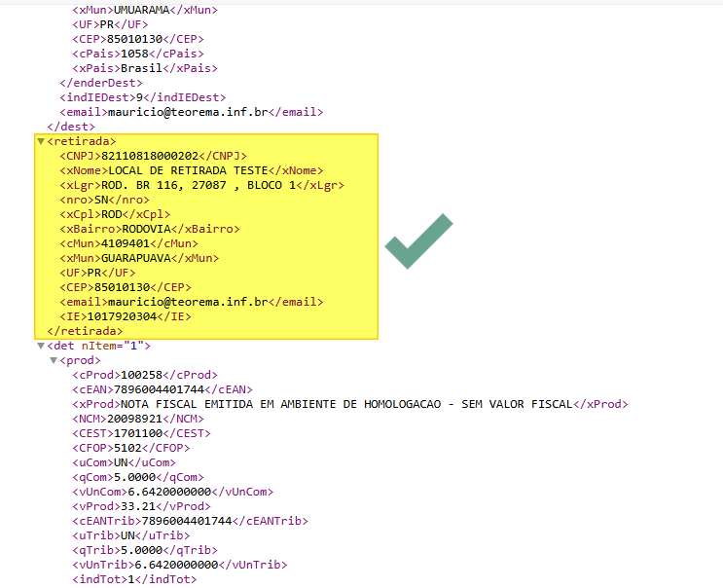Select the CNPJ 82110818000202 line
Image resolution: width=723 pixels, height=588 pixels.
(153, 156)
